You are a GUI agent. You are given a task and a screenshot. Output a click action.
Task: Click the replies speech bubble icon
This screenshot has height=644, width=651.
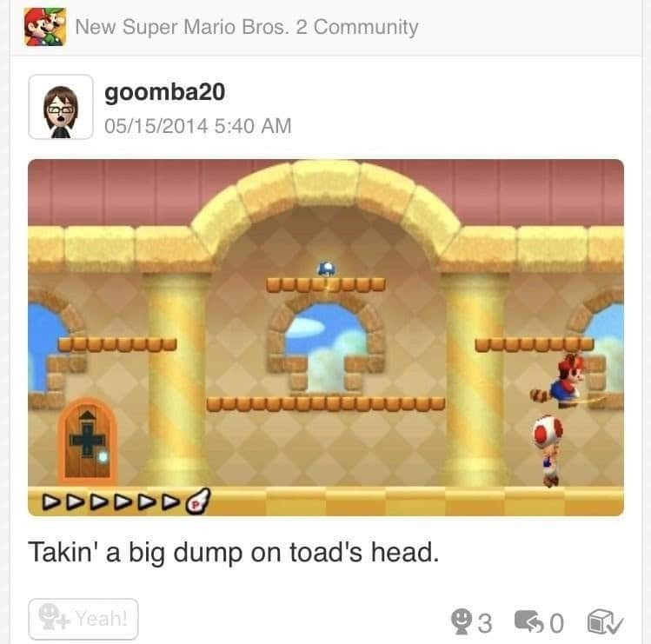(x=529, y=621)
